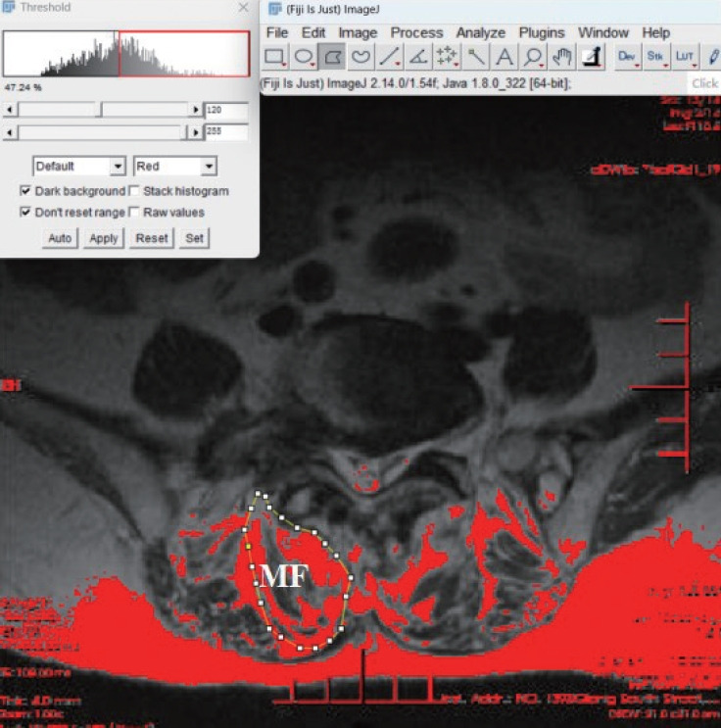This screenshot has height=728, width=721.
Task: Click the ImageJ window title icon
Action: (275, 9)
